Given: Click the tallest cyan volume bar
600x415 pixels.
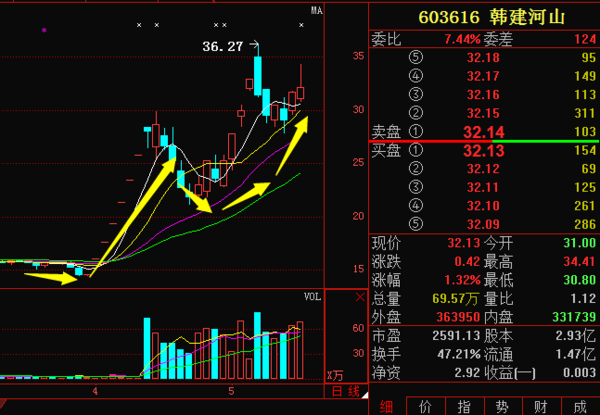Looking at the screenshot, I should click(258, 345).
